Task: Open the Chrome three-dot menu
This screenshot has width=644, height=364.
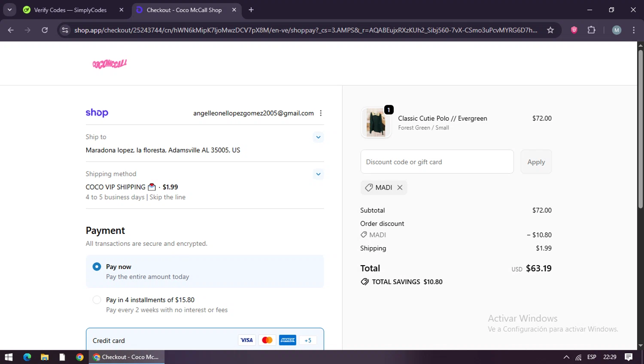Action: point(634,30)
